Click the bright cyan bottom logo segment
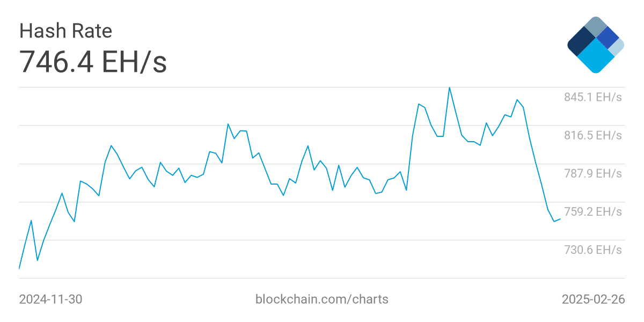This screenshot has width=644, height=322. (x=596, y=57)
